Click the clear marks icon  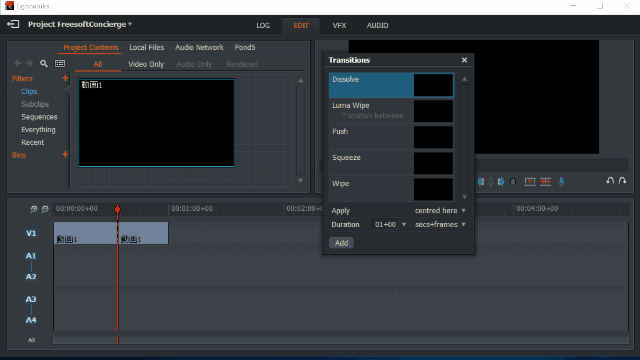pos(491,182)
